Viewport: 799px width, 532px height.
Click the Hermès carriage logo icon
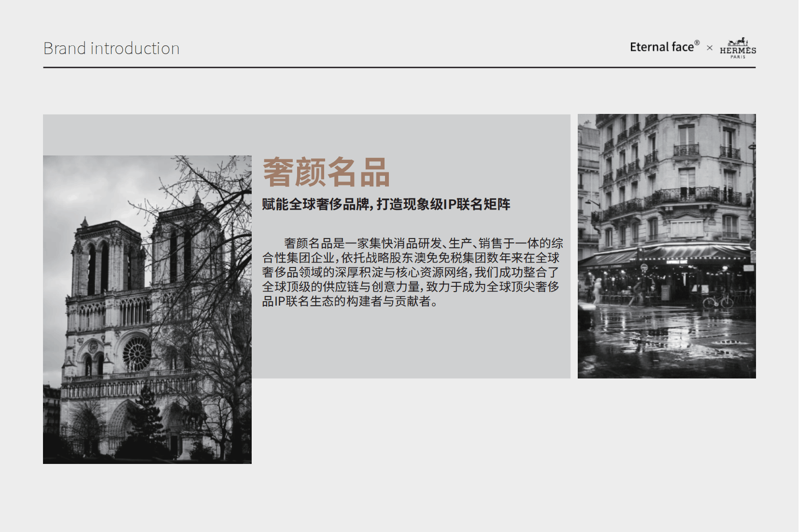pyautogui.click(x=738, y=42)
